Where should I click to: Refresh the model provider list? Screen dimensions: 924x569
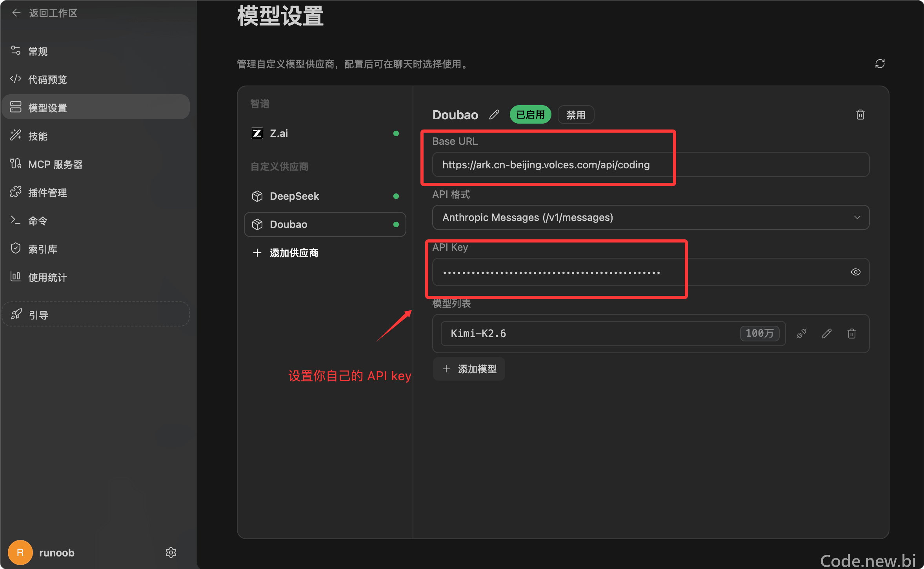[x=880, y=64]
